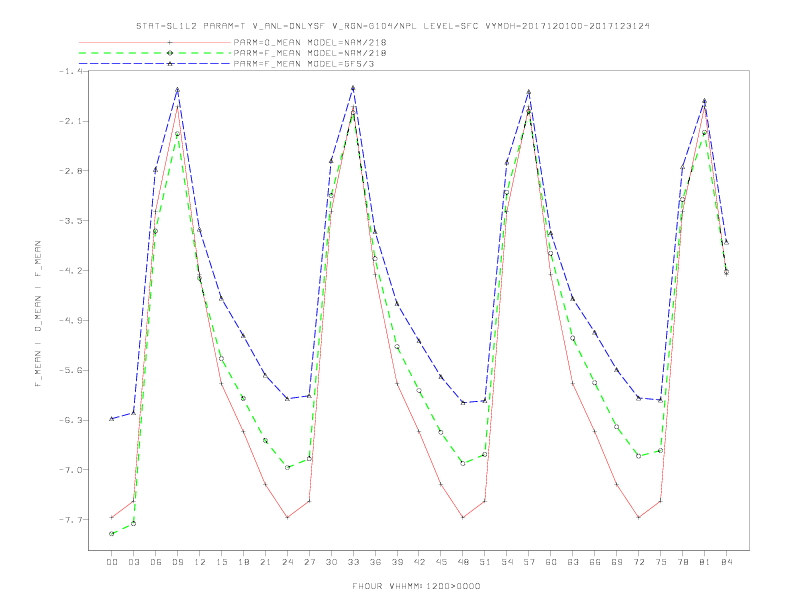Screen dimensions: 792x612
Task: Click the chart title beginning STAT=SL1L2
Action: tap(392, 26)
